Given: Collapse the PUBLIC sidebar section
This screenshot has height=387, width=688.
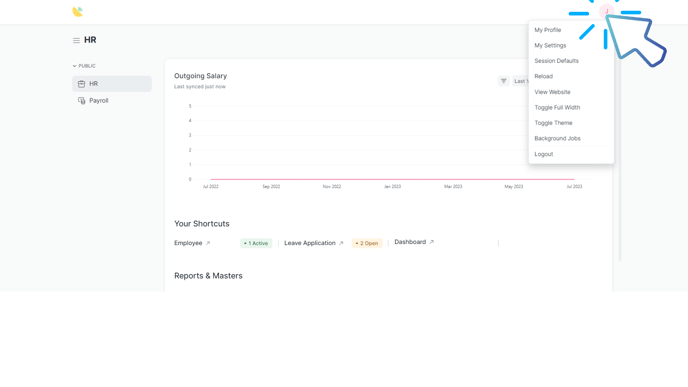Looking at the screenshot, I should (84, 66).
